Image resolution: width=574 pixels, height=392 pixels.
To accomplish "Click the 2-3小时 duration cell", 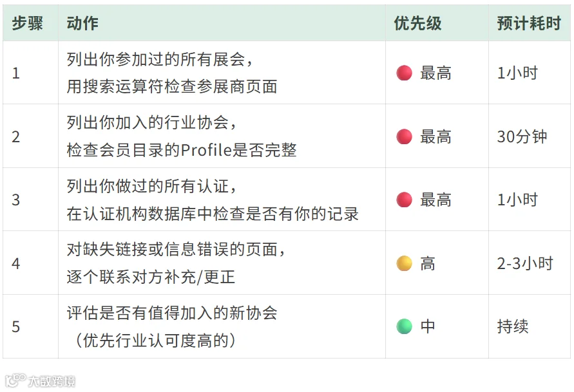I will tap(530, 263).
